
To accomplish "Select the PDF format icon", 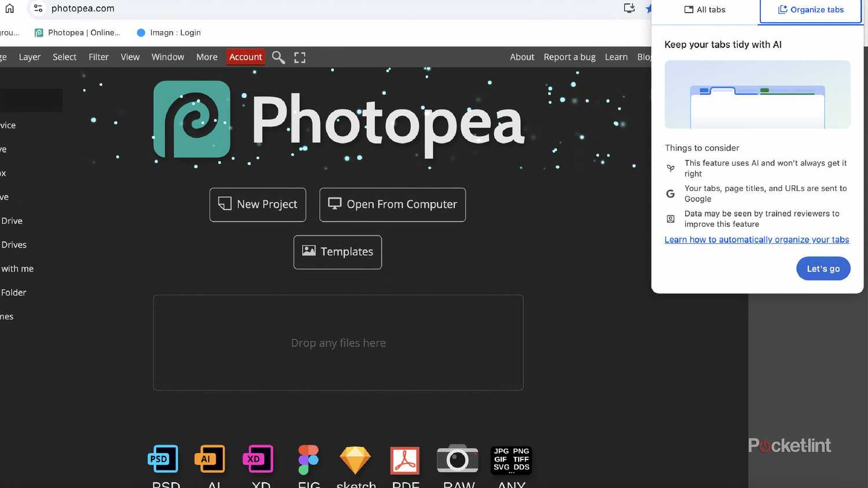I will [x=404, y=461].
